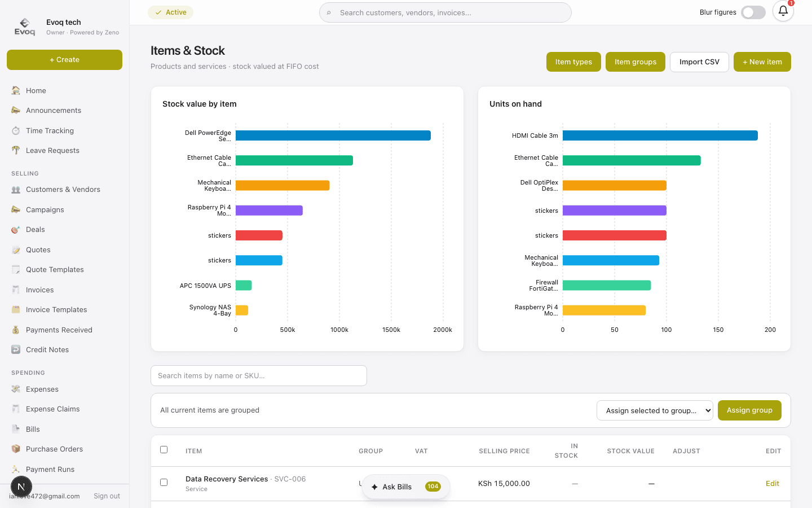
Task: Click the Dell PowerEdge stock value bar
Action: [333, 135]
